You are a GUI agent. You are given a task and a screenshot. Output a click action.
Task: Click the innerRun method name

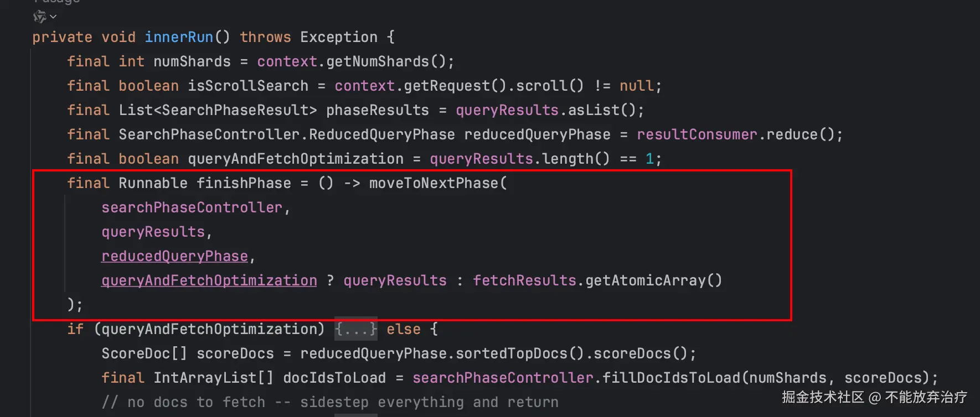[179, 37]
